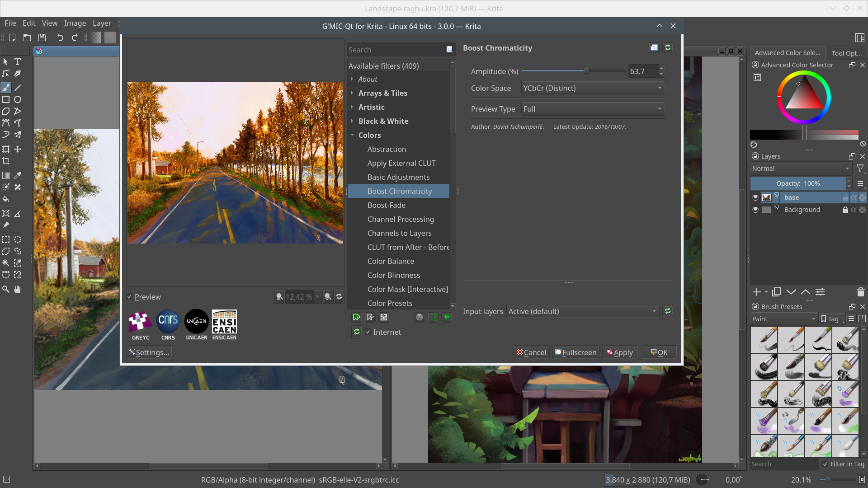The height and width of the screenshot is (488, 868).
Task: Open the Color Space dropdown
Action: point(592,88)
